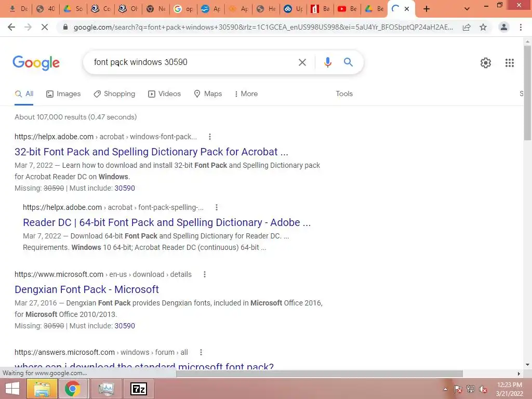Click the www.microsoft.com download details URL
Screen dimensions: 532x399
pyautogui.click(x=103, y=274)
